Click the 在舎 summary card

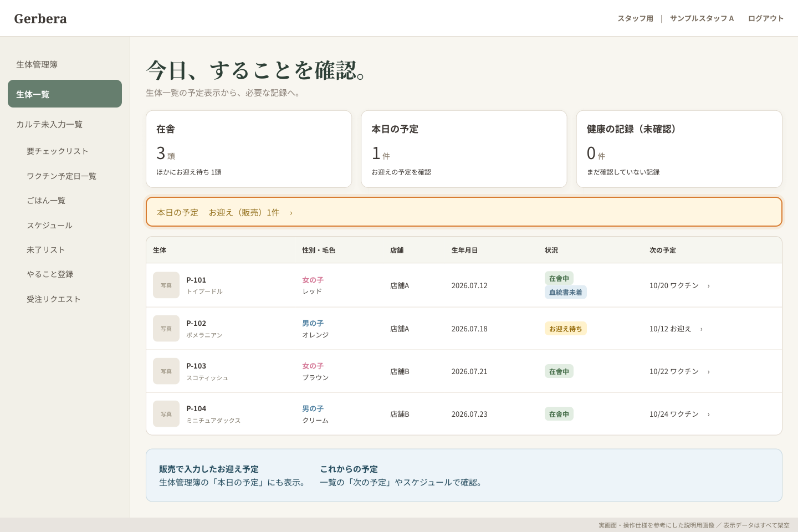pyautogui.click(x=249, y=149)
